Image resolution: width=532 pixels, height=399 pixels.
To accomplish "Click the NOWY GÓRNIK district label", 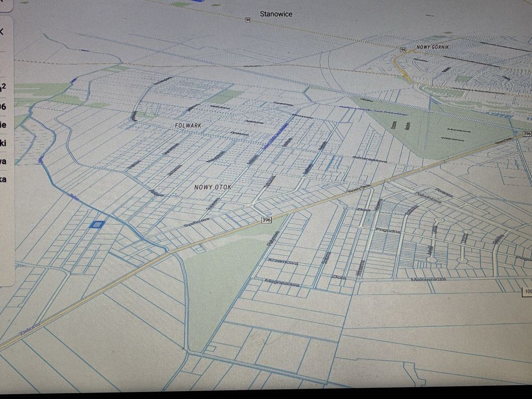I will click(x=433, y=47).
